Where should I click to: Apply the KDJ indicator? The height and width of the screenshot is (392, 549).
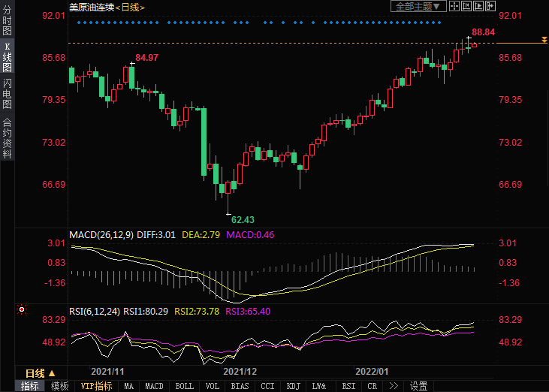(x=293, y=386)
